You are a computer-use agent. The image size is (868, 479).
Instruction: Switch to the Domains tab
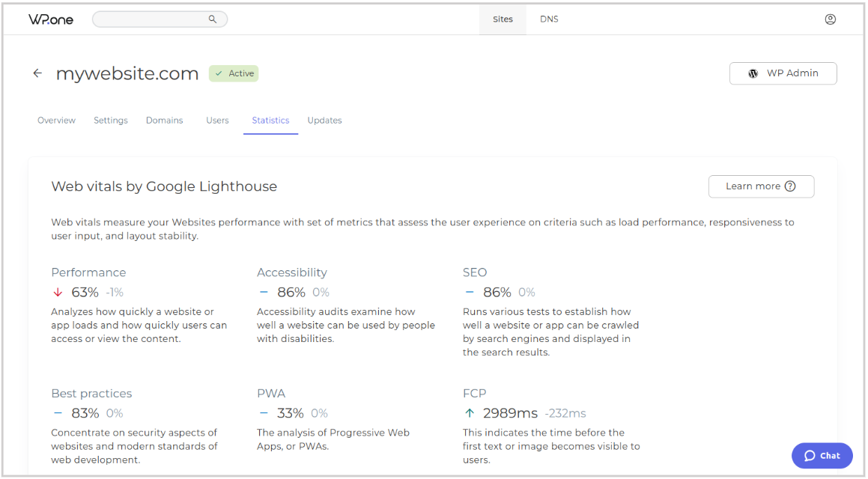165,120
